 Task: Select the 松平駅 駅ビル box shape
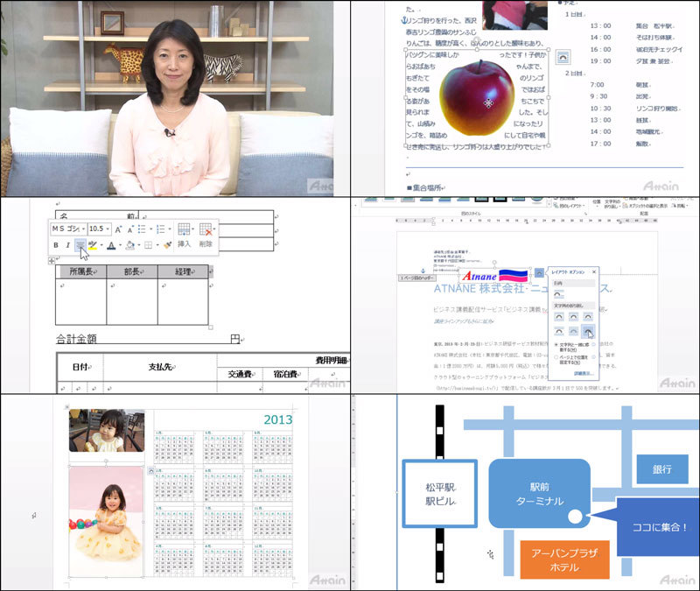pyautogui.click(x=440, y=494)
